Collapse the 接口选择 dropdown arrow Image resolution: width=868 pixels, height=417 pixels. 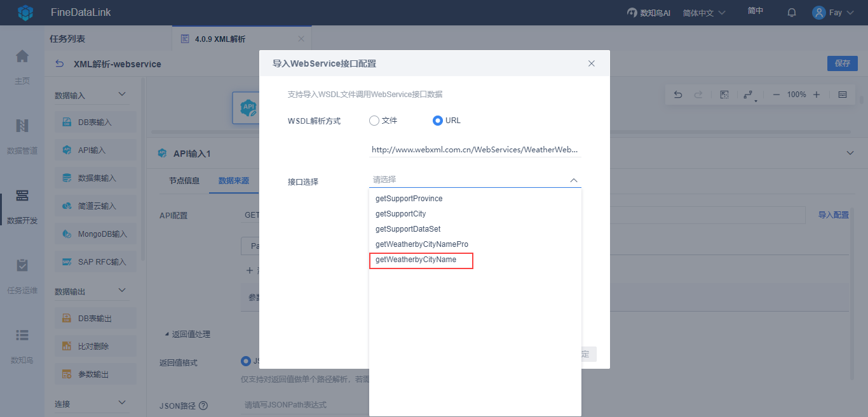click(573, 180)
